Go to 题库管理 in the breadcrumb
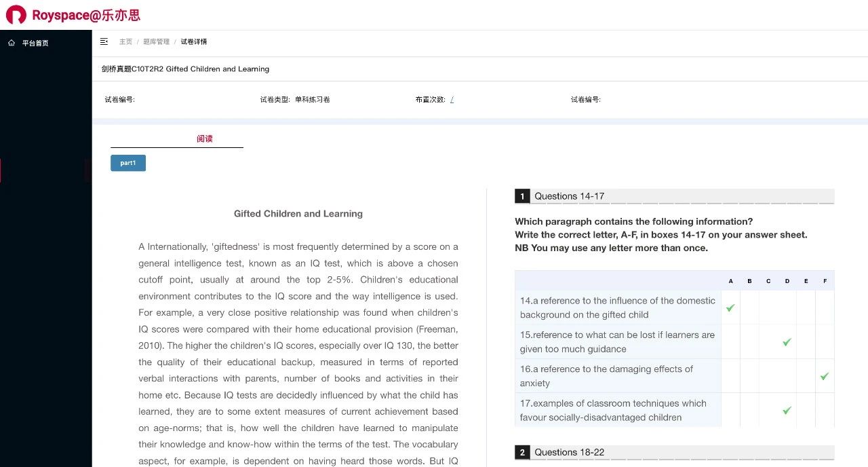 point(156,41)
